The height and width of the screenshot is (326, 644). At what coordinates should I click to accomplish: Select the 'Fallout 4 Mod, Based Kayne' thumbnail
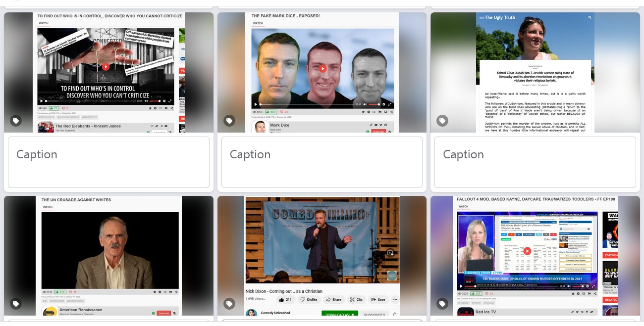click(535, 256)
